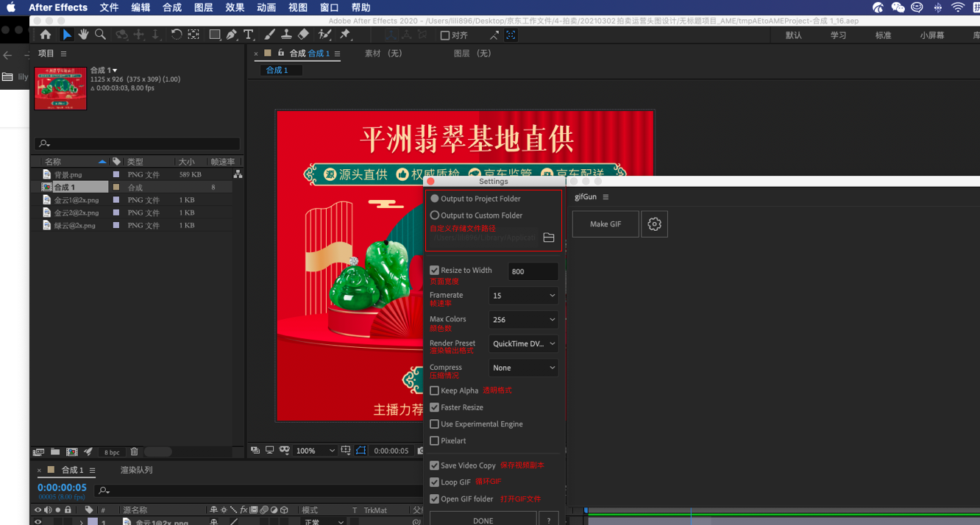Select the Type tool
Screen dimensions: 980x525
pyautogui.click(x=249, y=35)
